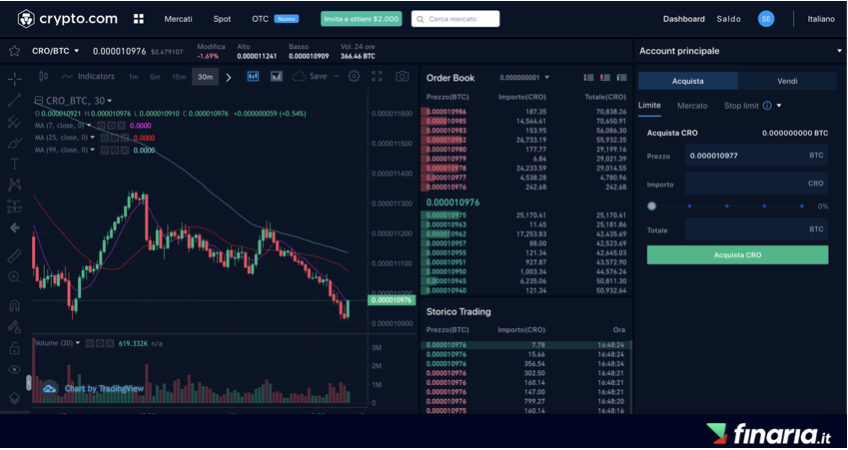
Task: Hide the MA (7, close, 0) indicator
Action: coord(102,125)
